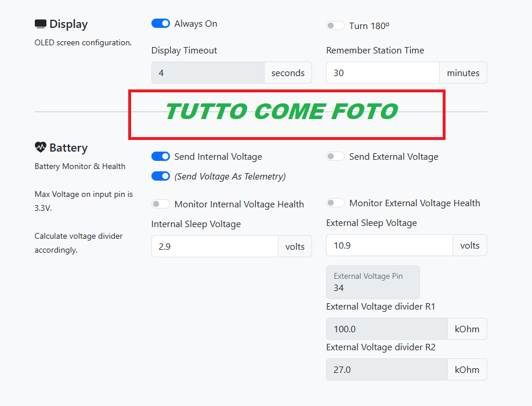This screenshot has width=532, height=406.
Task: Enable Send External Voltage switch
Action: point(335,156)
